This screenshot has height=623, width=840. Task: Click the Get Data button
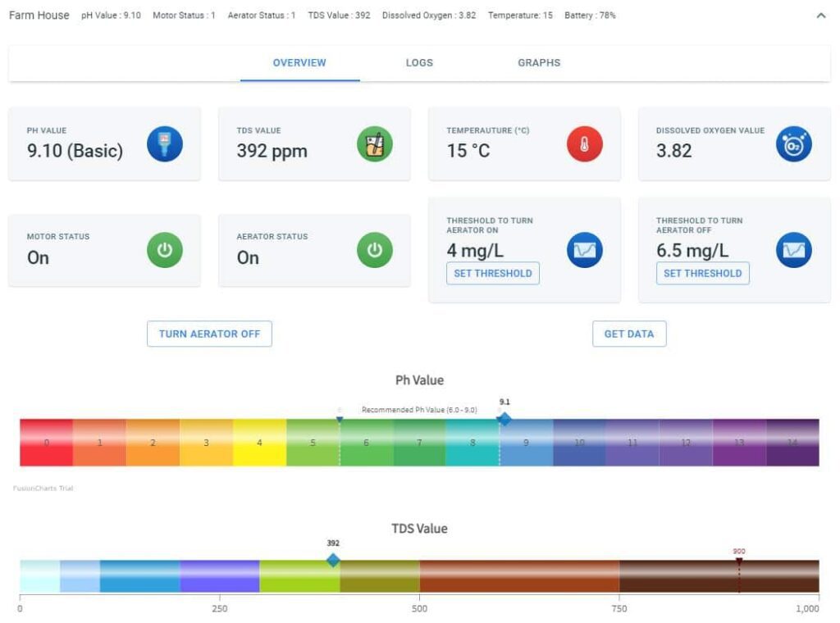click(x=629, y=334)
